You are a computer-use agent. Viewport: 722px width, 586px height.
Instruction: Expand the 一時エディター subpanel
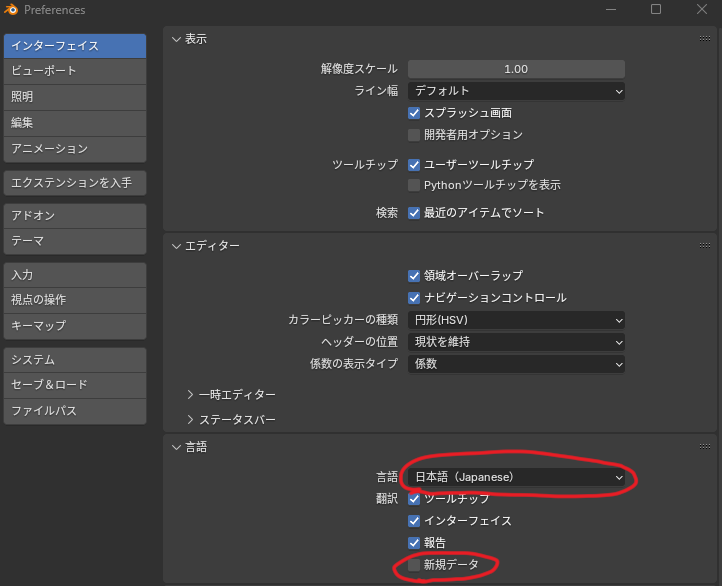[190, 395]
